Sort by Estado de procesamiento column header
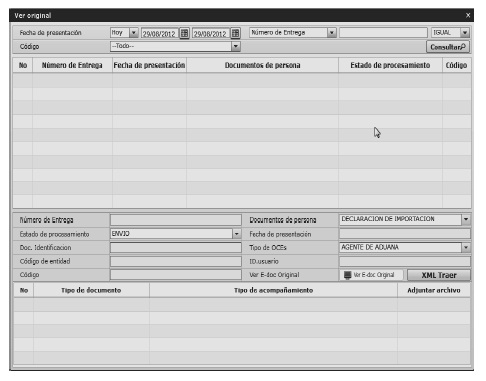This screenshot has width=486, height=381. tap(390, 65)
